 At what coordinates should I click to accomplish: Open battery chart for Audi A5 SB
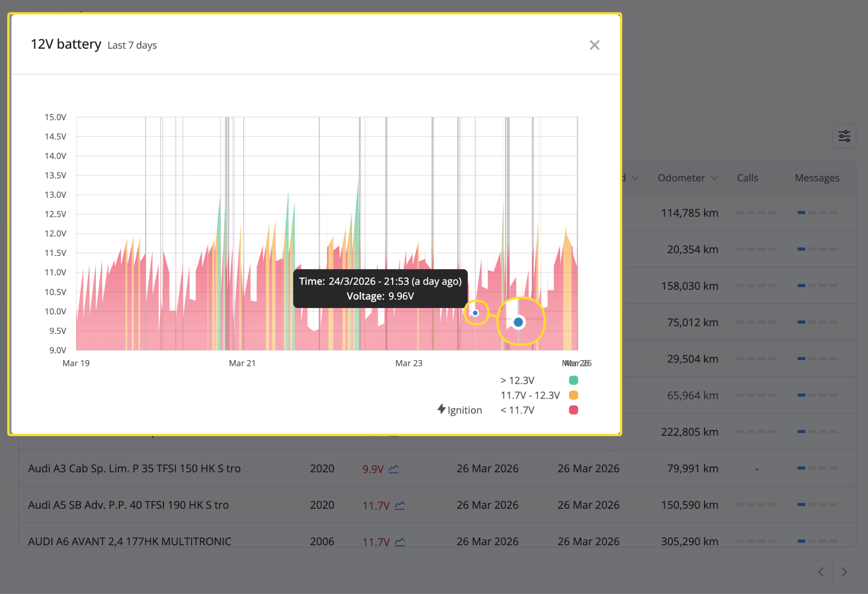[x=400, y=505]
